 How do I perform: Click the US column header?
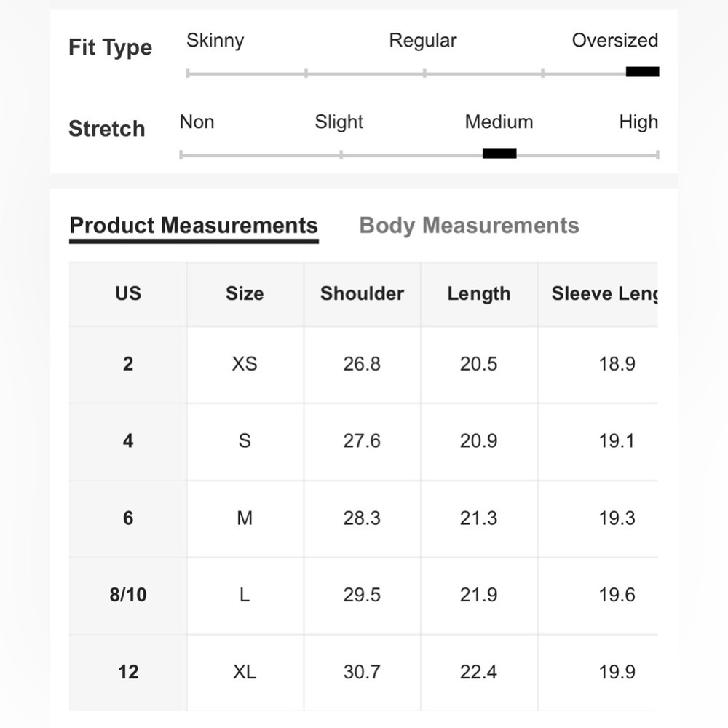128,294
